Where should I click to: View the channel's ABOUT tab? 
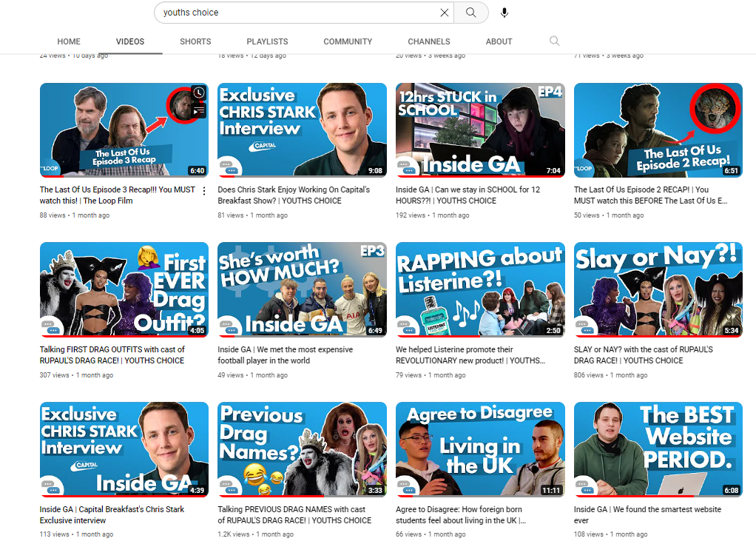(499, 41)
